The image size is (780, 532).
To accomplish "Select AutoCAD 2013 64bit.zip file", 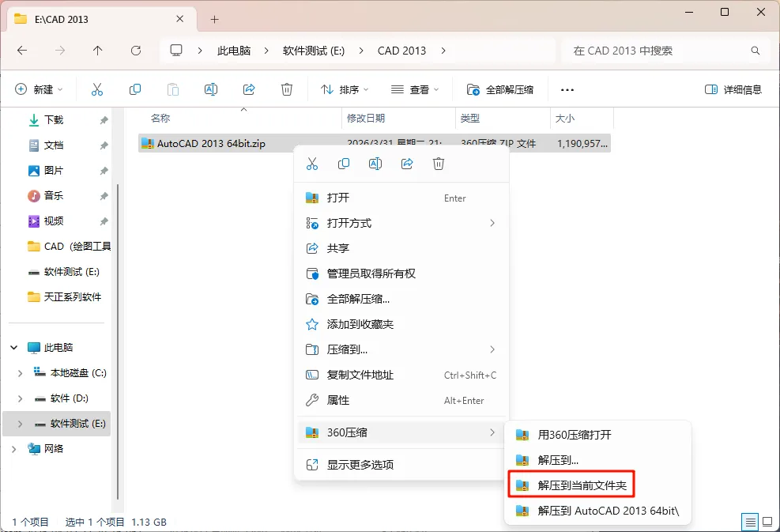I will click(374, 143).
